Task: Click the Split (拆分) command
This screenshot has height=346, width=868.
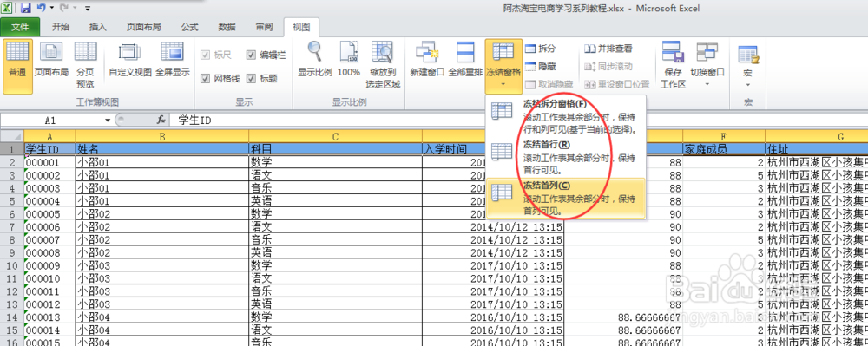Action: click(x=540, y=49)
